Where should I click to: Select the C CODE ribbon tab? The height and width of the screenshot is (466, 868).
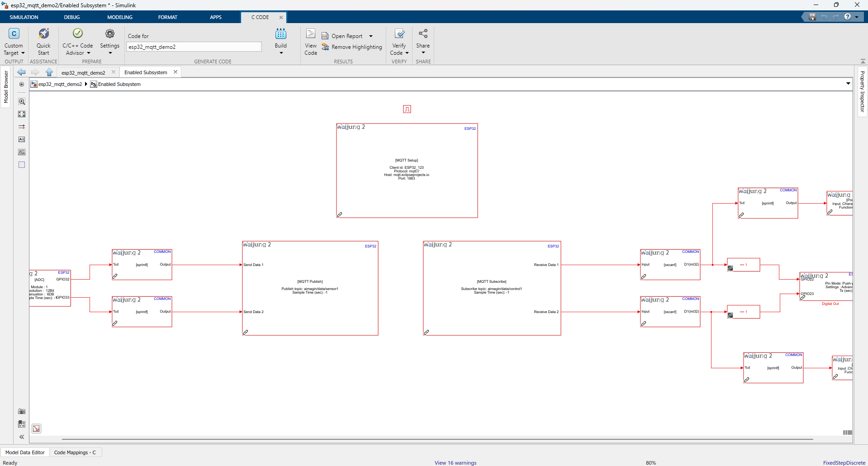point(260,17)
